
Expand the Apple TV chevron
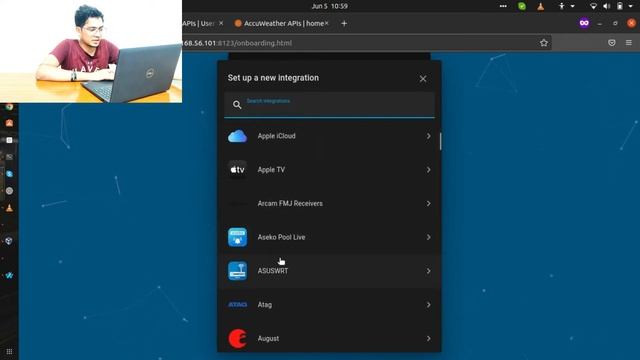[x=428, y=170]
